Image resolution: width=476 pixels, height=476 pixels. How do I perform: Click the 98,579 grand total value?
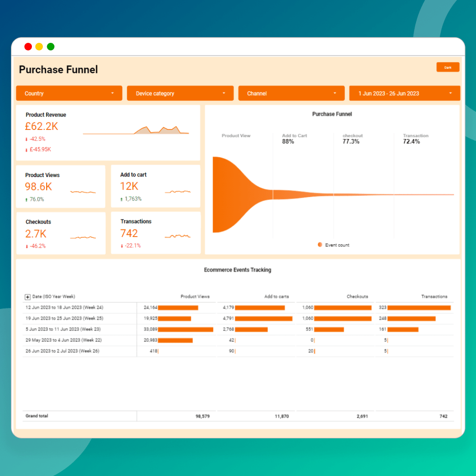point(202,416)
